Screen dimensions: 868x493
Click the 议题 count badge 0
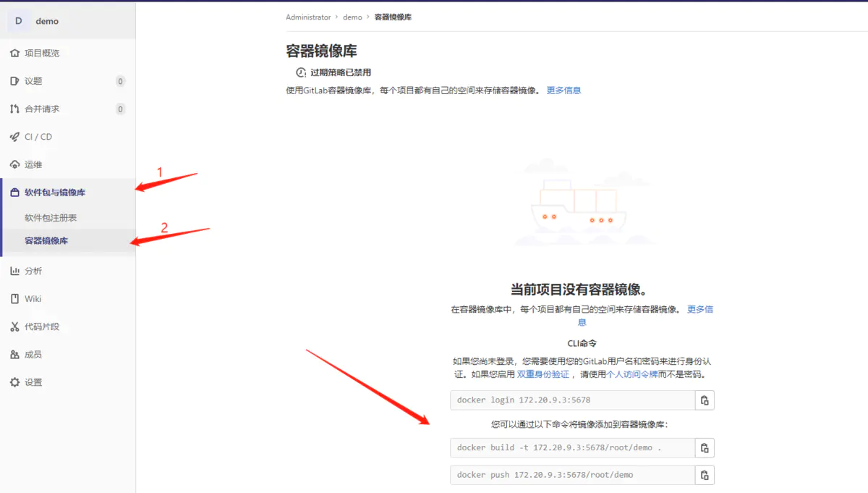(x=120, y=81)
